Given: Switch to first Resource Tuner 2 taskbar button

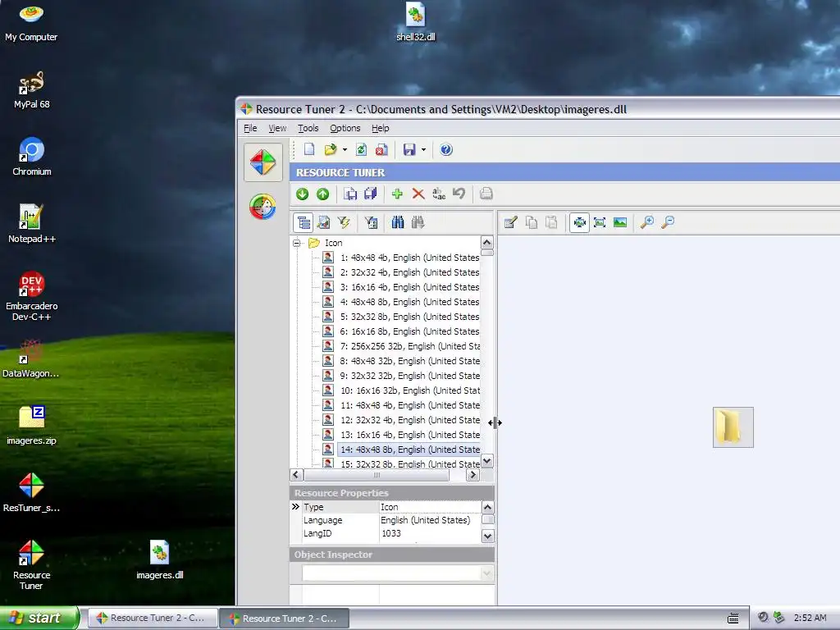Looking at the screenshot, I should [x=152, y=619].
